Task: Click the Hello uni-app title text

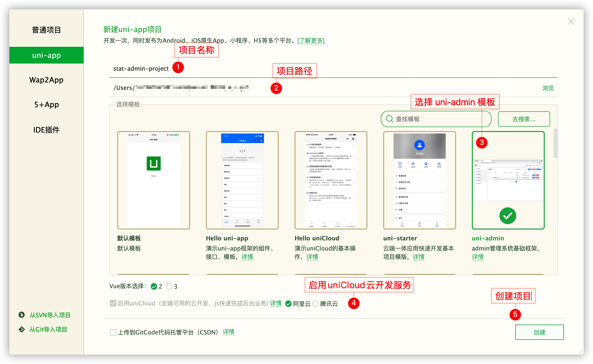Action: pyautogui.click(x=227, y=238)
